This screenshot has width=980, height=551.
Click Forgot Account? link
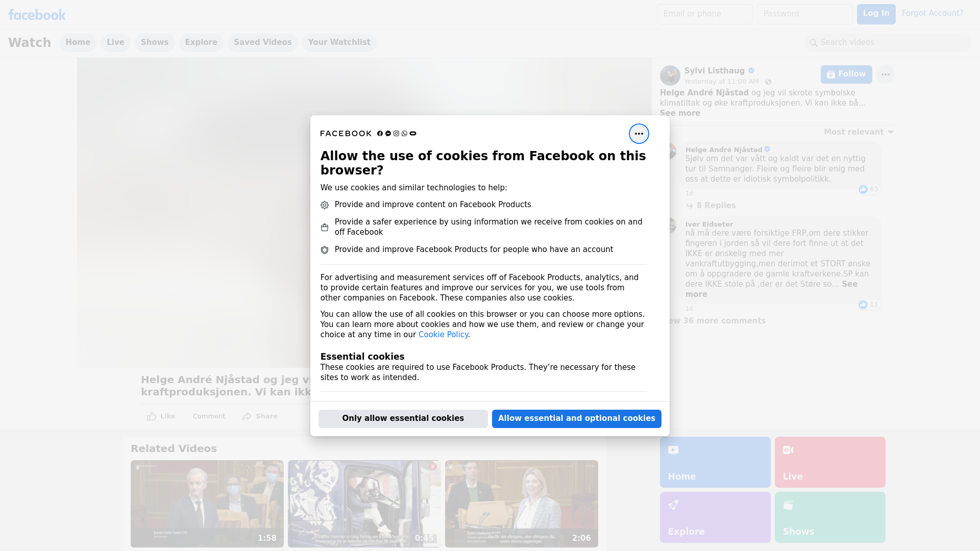click(x=933, y=13)
